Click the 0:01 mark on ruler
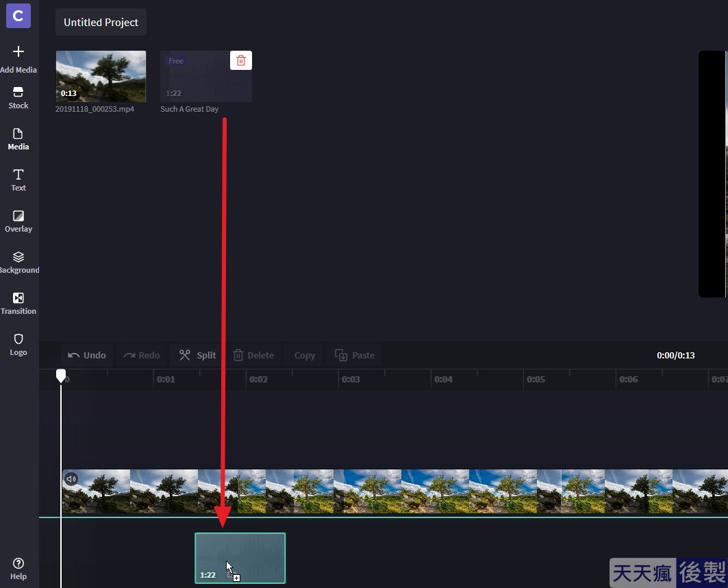This screenshot has height=588, width=728. [166, 380]
